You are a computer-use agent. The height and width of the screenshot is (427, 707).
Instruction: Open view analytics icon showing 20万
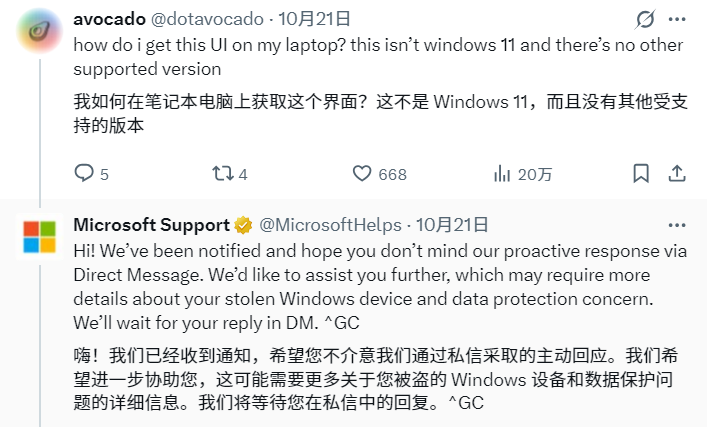tap(503, 174)
